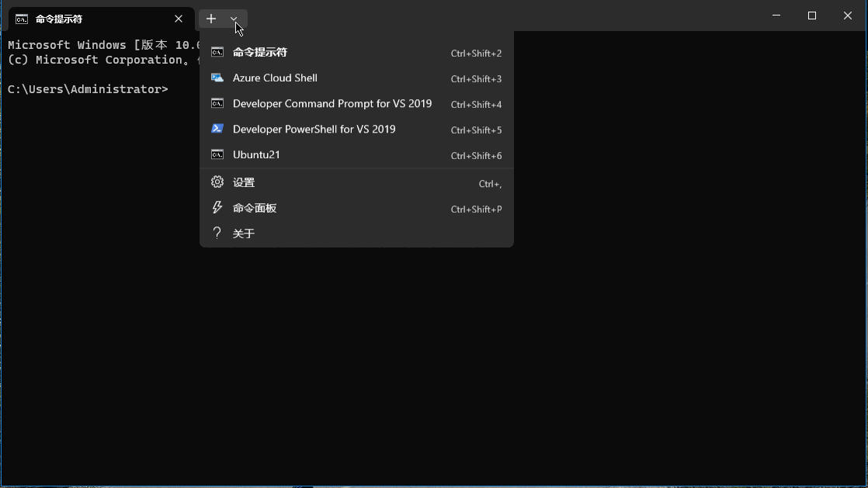Screen dimensions: 868x488
Task: Click the Ctrl+Shift+4 shortcut label
Action: [476, 105]
